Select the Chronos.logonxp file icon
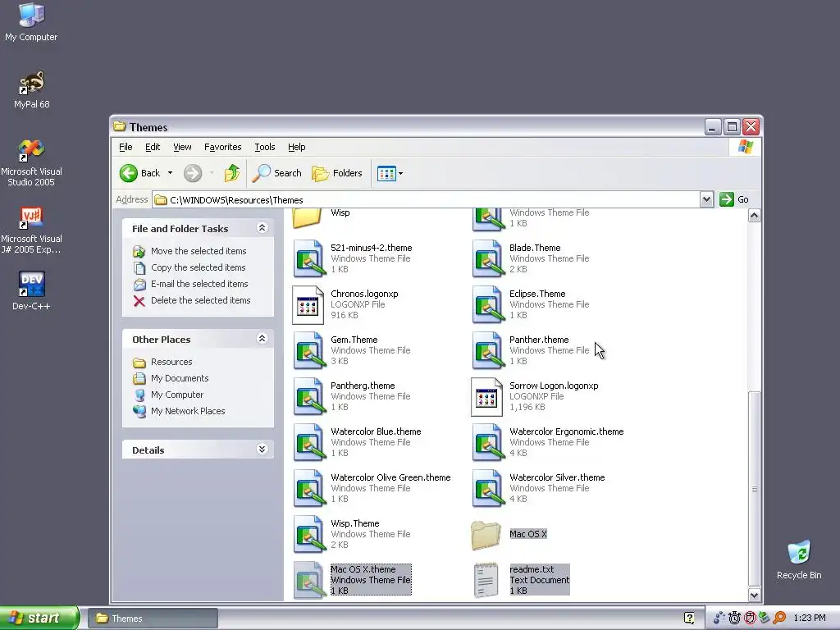 click(308, 305)
